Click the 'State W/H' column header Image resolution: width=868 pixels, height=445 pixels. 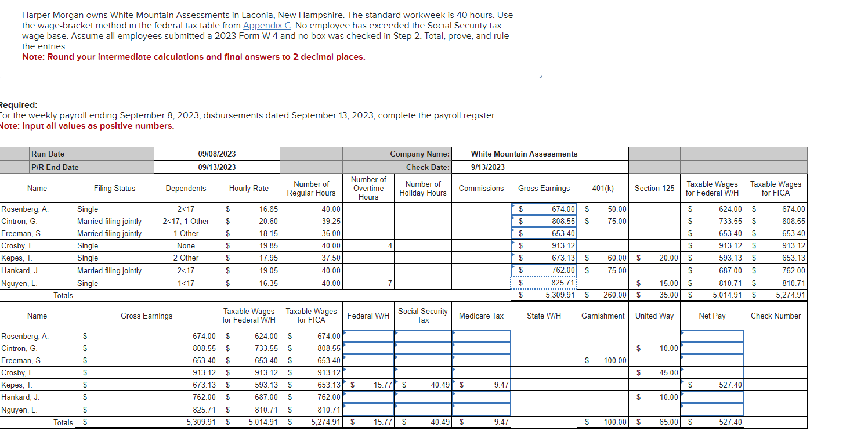pyautogui.click(x=544, y=316)
